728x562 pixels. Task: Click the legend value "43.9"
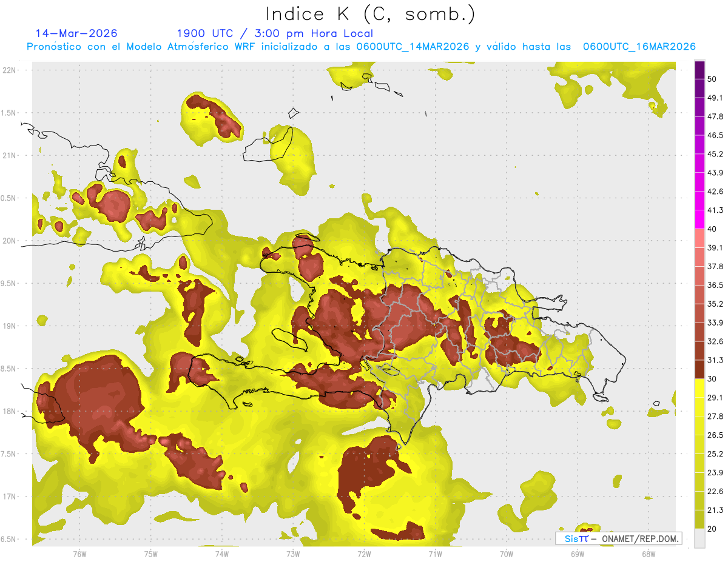(715, 173)
